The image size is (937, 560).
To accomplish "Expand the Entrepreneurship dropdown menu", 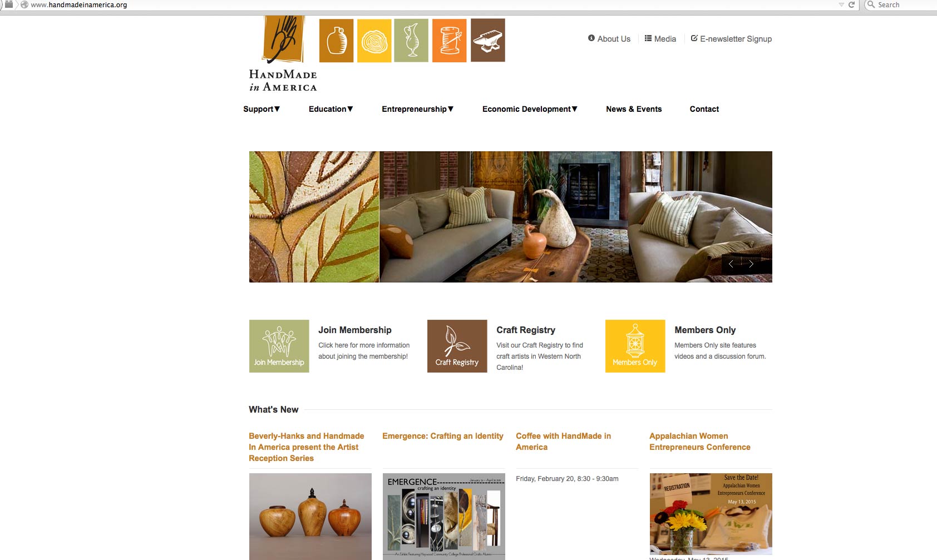I will [418, 109].
